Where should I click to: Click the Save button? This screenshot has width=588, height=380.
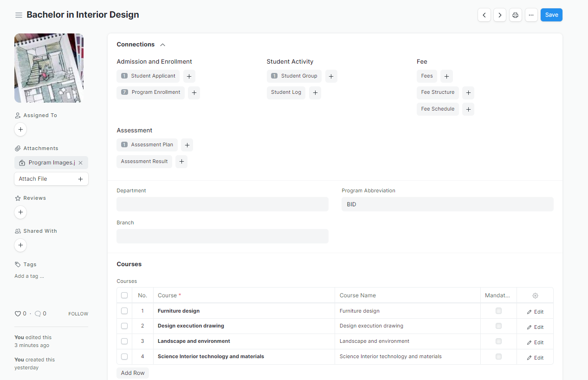pos(551,15)
